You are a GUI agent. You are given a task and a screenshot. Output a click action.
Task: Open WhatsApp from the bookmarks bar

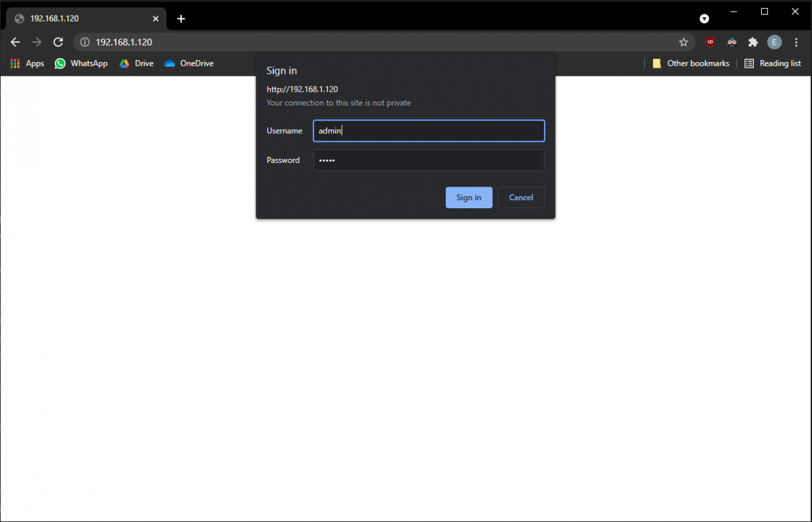(x=81, y=63)
